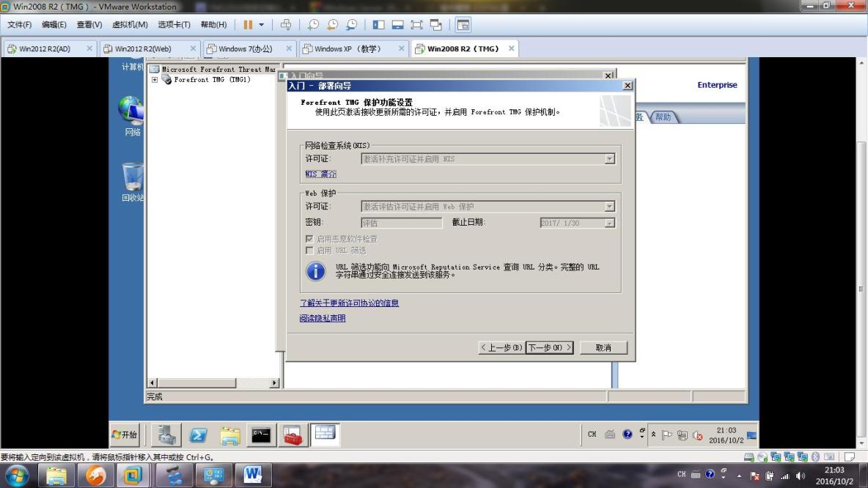
Task: Open host file explorer taskbar icon
Action: 56,476
